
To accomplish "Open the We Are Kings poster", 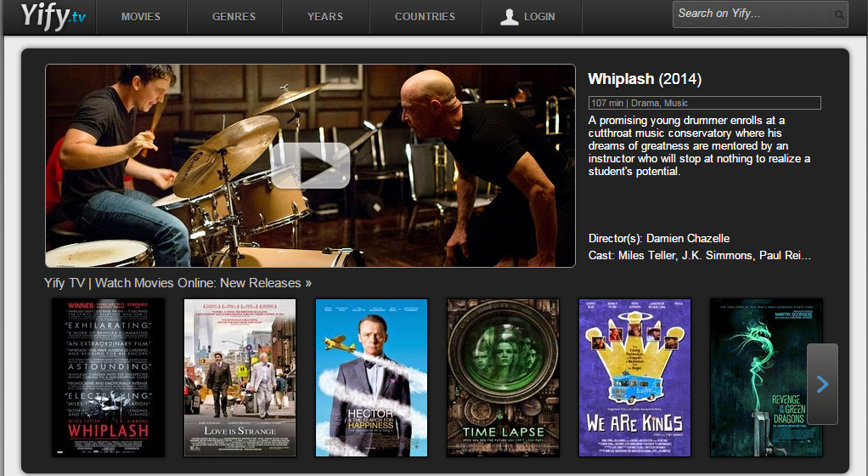I will [635, 378].
